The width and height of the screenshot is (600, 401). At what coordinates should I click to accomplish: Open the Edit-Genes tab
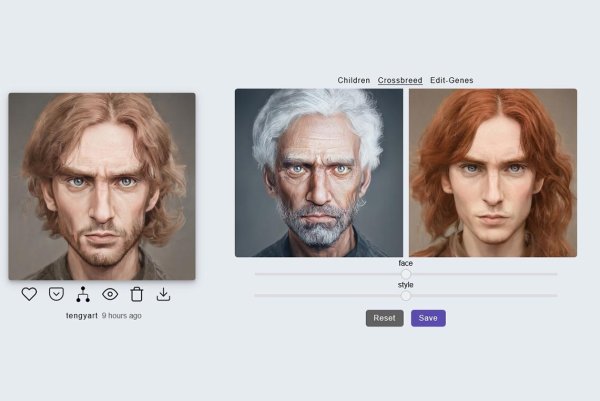pos(452,80)
